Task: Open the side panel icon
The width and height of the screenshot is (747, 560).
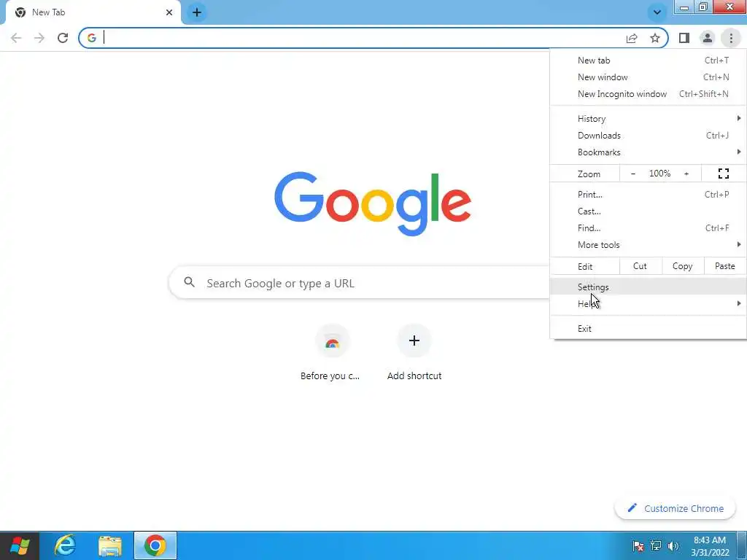Action: point(684,38)
